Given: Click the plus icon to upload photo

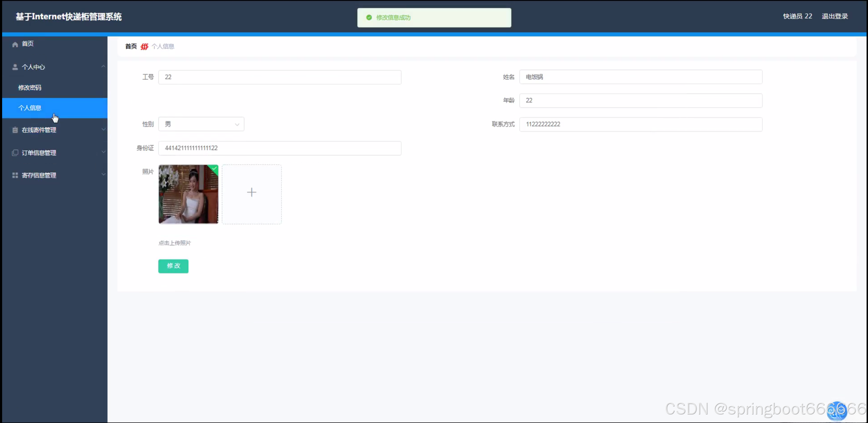Looking at the screenshot, I should pyautogui.click(x=252, y=193).
